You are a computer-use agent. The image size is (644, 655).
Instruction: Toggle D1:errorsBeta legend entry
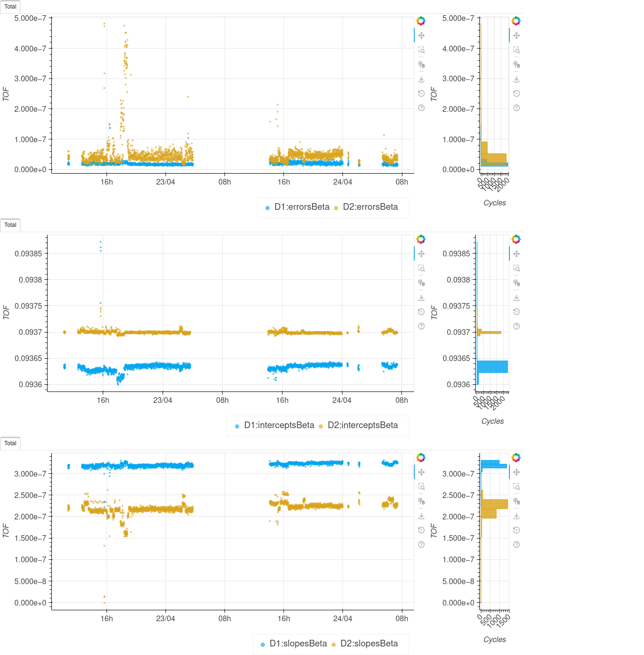[302, 207]
